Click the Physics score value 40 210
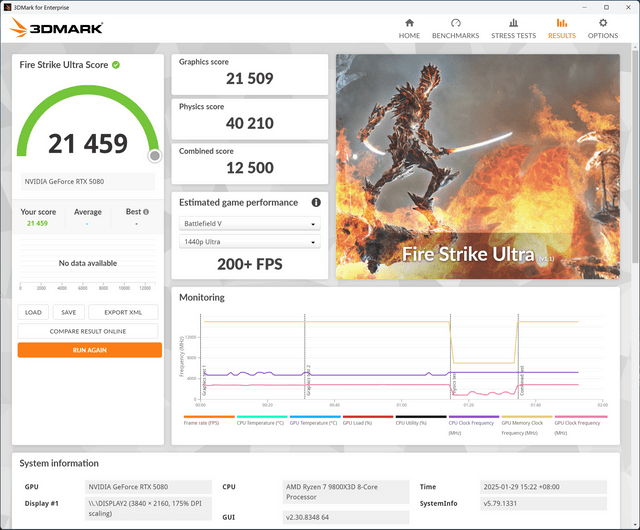640x530 pixels. point(250,123)
